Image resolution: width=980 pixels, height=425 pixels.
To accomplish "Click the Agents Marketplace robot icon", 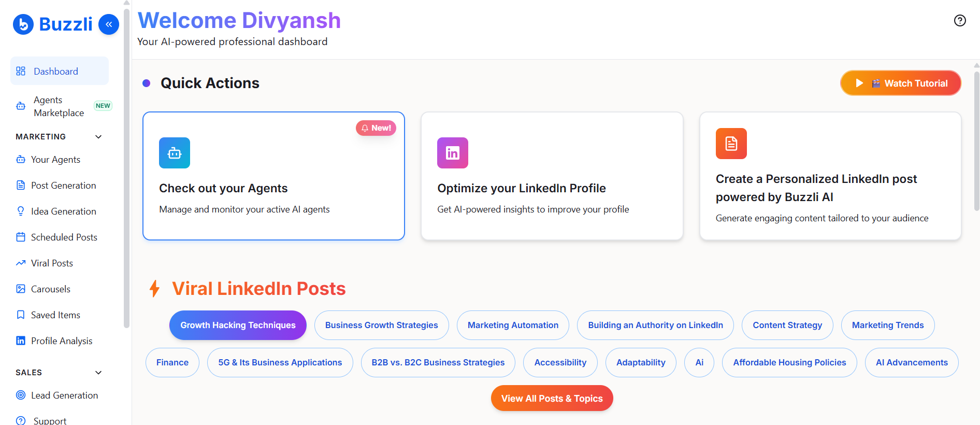I will [x=21, y=106].
